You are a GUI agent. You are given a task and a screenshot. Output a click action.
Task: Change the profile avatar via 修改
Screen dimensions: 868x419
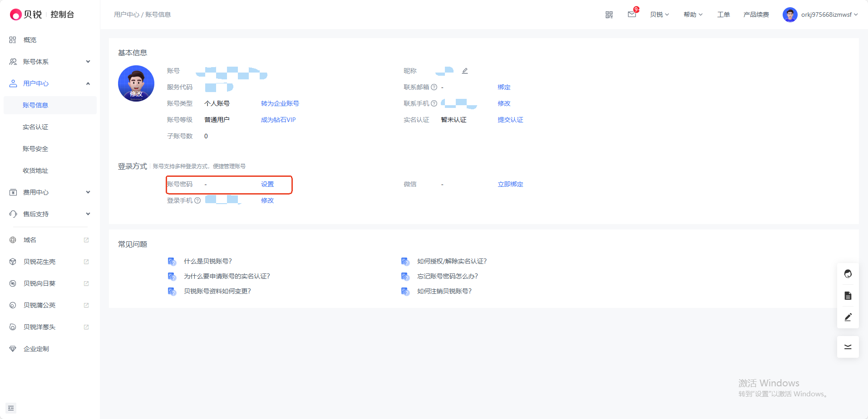coord(136,94)
